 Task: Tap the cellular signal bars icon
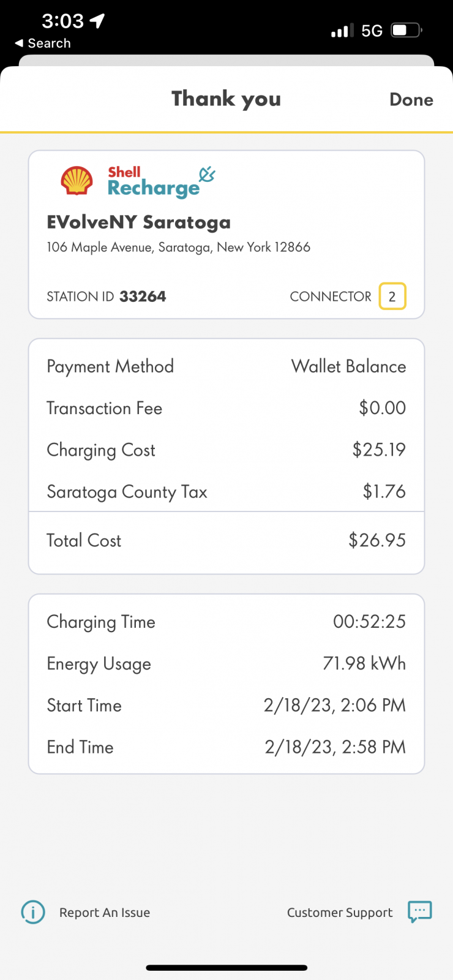click(x=342, y=31)
